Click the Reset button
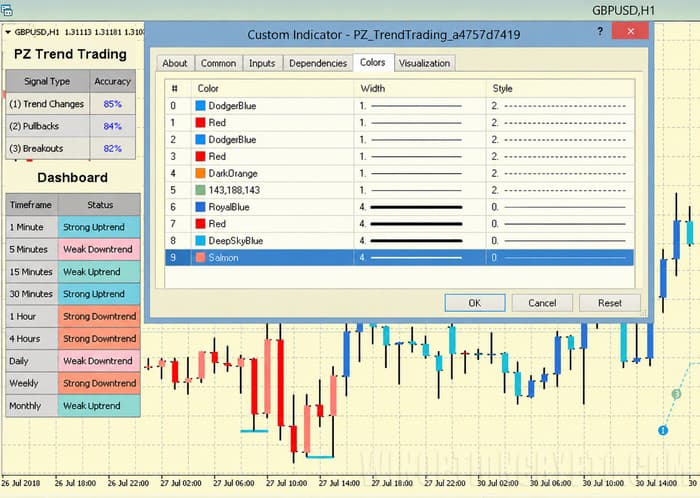 [x=610, y=303]
